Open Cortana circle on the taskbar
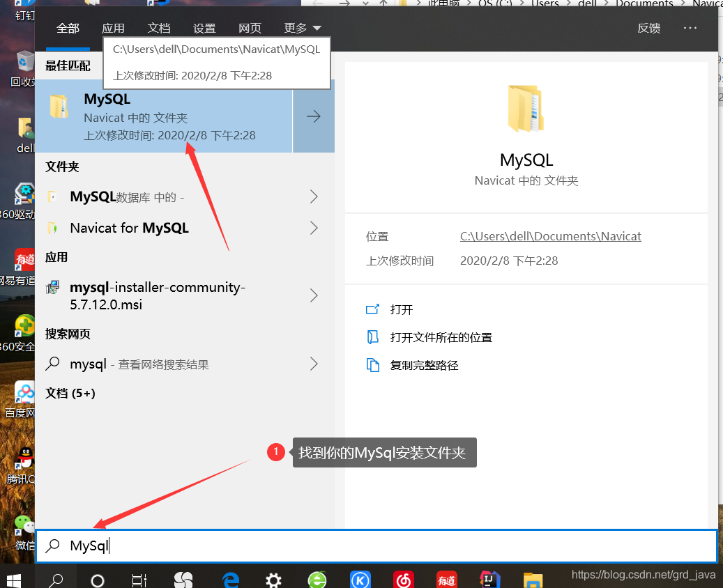723x588 pixels. tap(98, 580)
